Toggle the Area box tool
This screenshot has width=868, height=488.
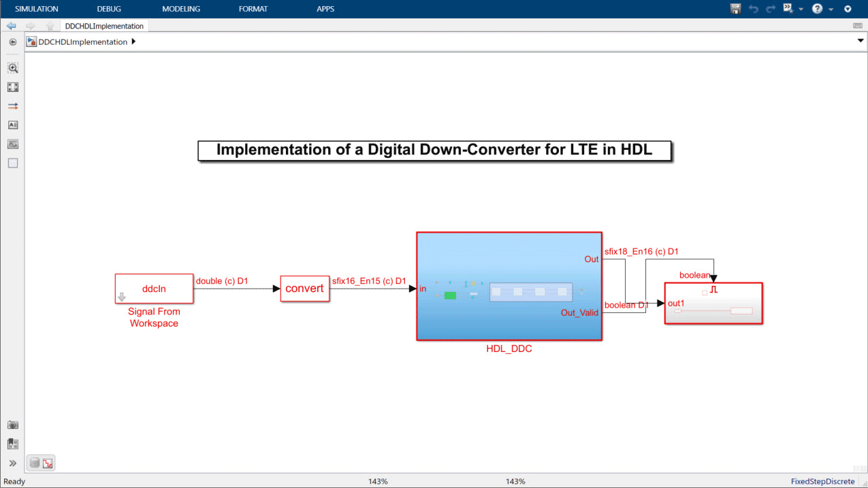(13, 163)
